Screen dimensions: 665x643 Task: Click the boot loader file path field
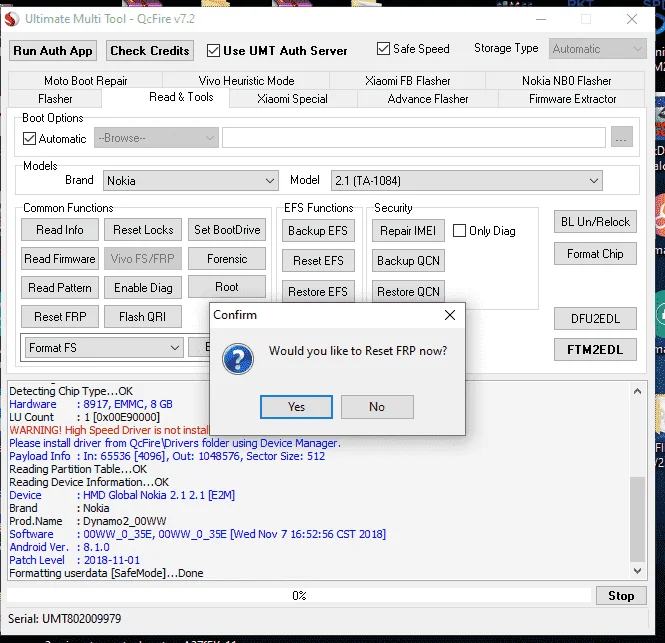[414, 137]
